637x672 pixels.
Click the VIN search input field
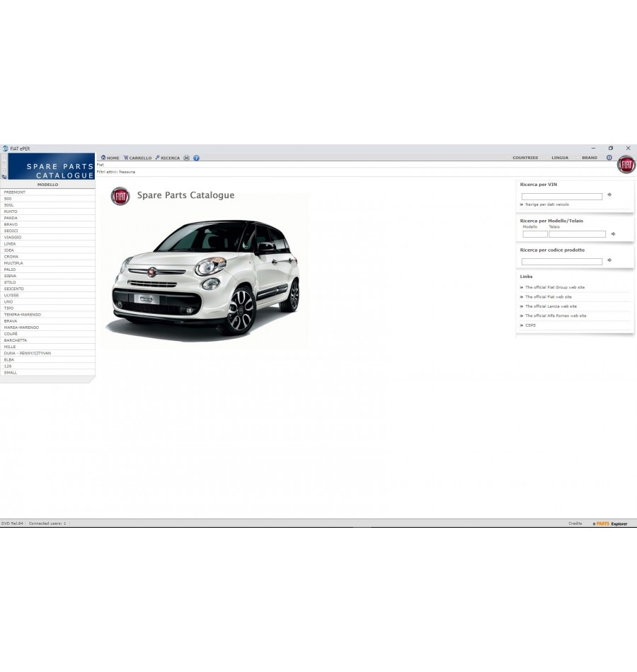coord(562,196)
